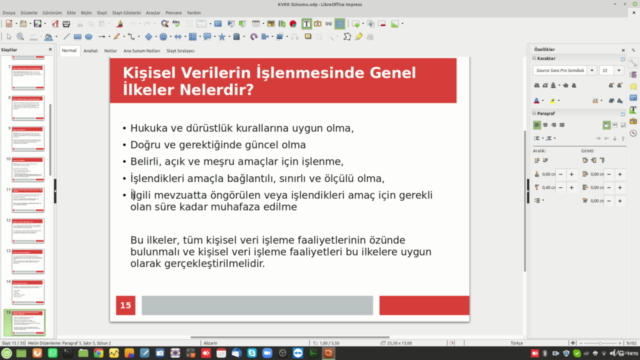Image resolution: width=640 pixels, height=360 pixels.
Task: Click the Save document icon
Action: pos(37,24)
